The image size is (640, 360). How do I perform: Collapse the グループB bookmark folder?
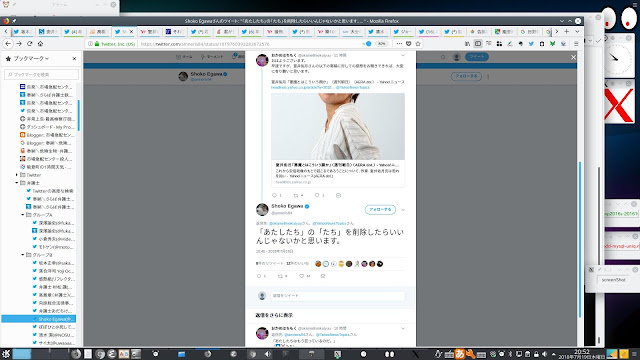23,255
